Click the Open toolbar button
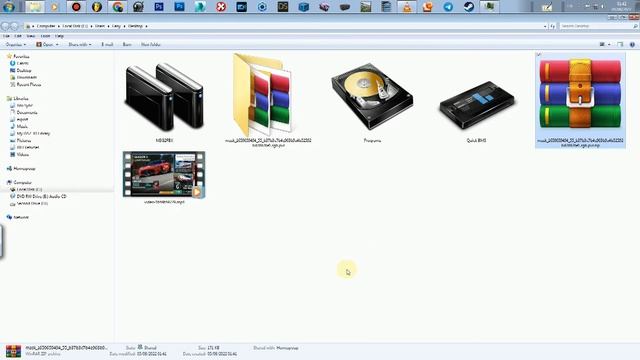 click(45, 44)
